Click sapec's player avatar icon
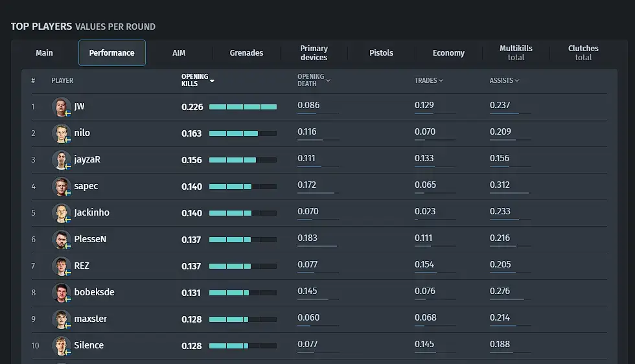The image size is (635, 364). tap(61, 186)
